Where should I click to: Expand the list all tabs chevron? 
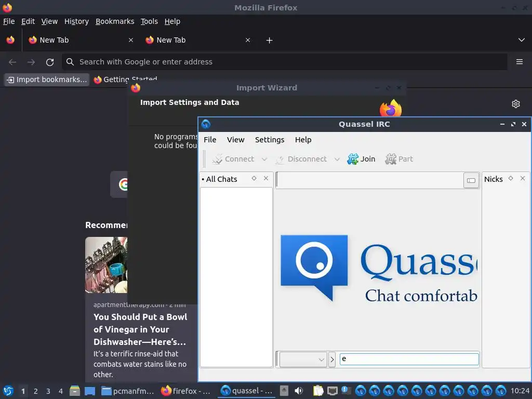(522, 40)
